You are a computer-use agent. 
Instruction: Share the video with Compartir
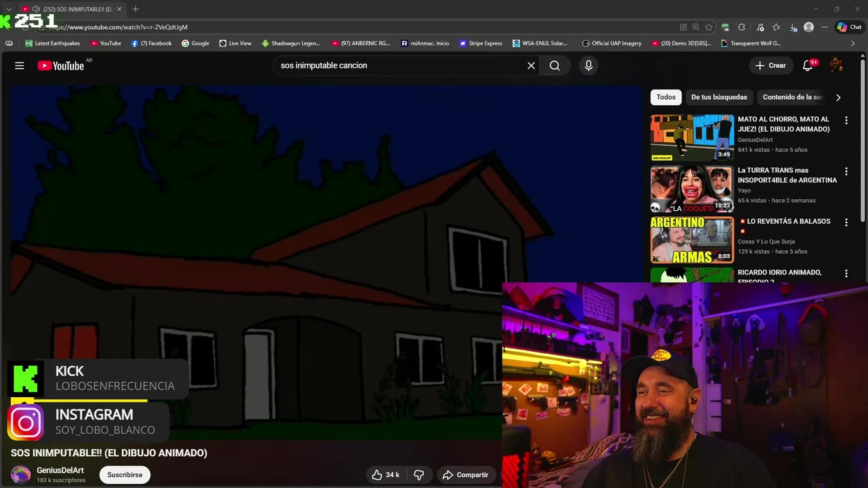[466, 474]
